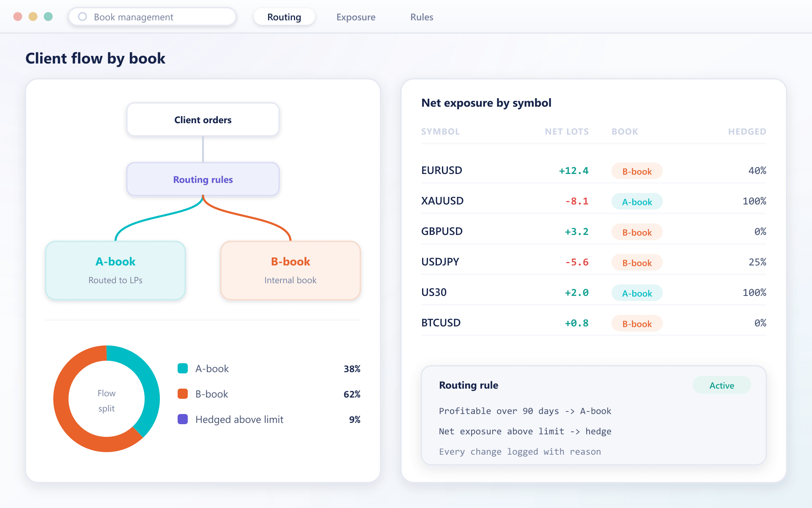The width and height of the screenshot is (812, 508).
Task: Select the Client orders node
Action: pyautogui.click(x=203, y=120)
